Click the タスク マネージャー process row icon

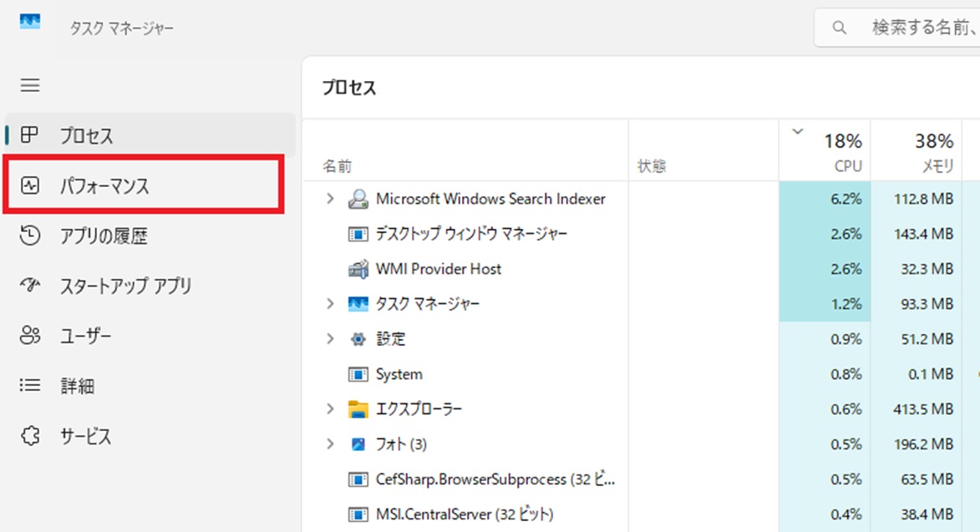358,304
